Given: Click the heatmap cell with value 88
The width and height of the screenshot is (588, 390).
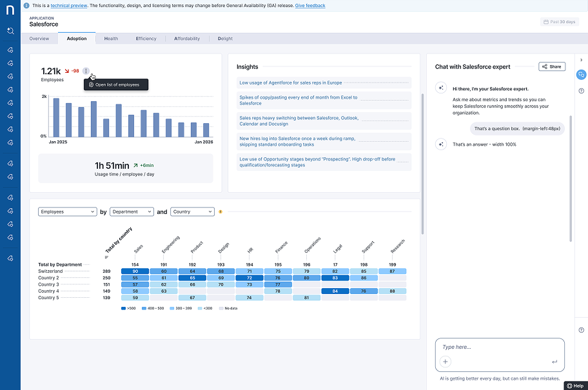Looking at the screenshot, I should 392,291.
